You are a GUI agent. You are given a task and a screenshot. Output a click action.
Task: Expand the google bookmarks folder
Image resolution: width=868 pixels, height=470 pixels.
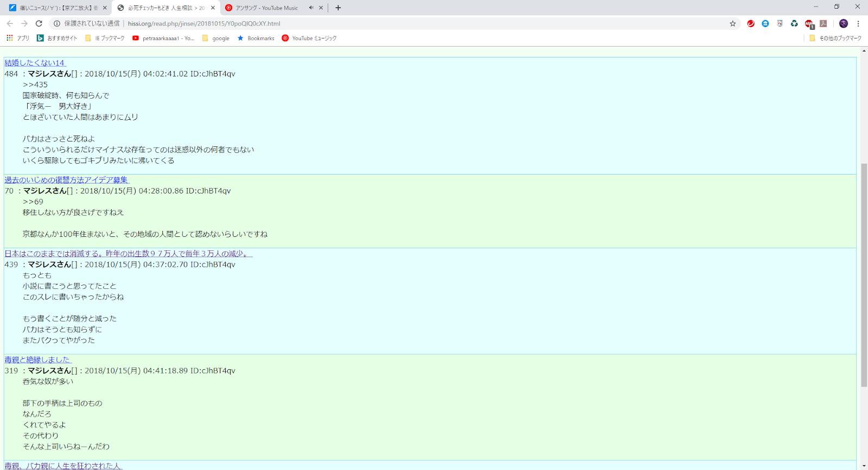point(216,38)
